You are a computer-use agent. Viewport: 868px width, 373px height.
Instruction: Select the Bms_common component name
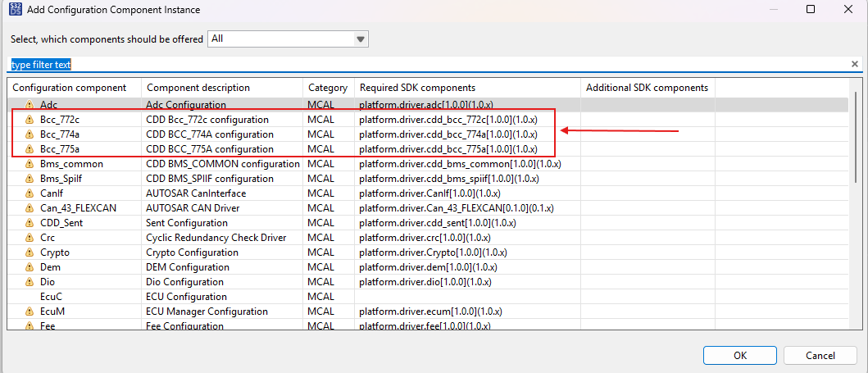pyautogui.click(x=71, y=164)
